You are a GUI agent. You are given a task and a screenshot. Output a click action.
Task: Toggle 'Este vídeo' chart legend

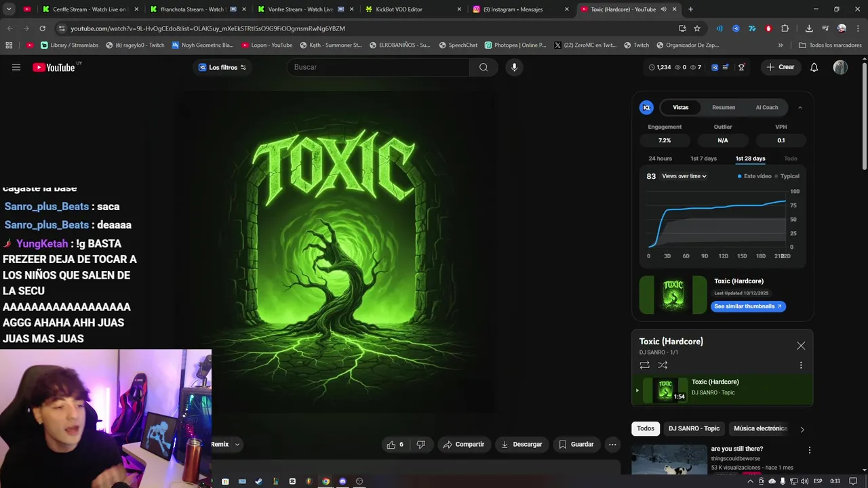pos(755,176)
